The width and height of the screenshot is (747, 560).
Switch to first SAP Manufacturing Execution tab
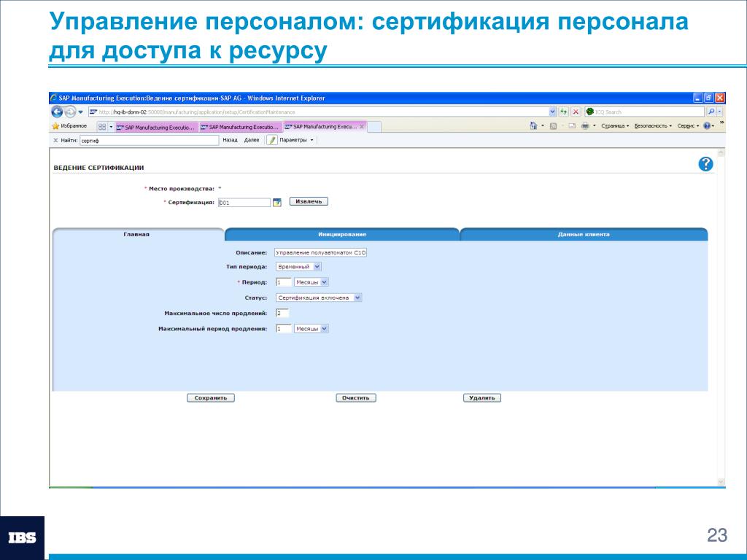click(x=156, y=127)
